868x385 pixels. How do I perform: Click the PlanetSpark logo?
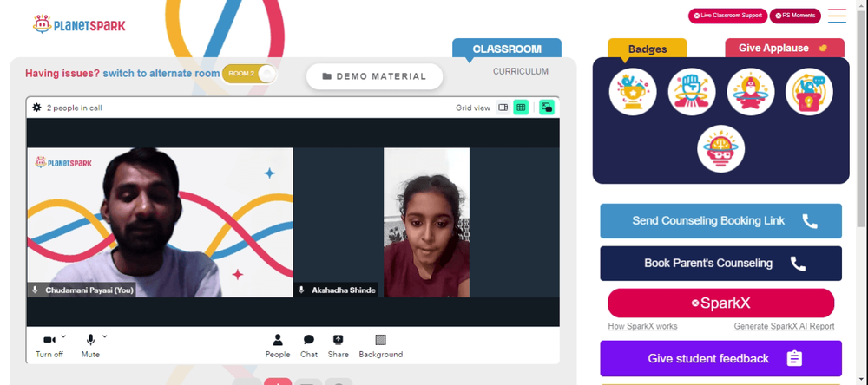coord(79,24)
